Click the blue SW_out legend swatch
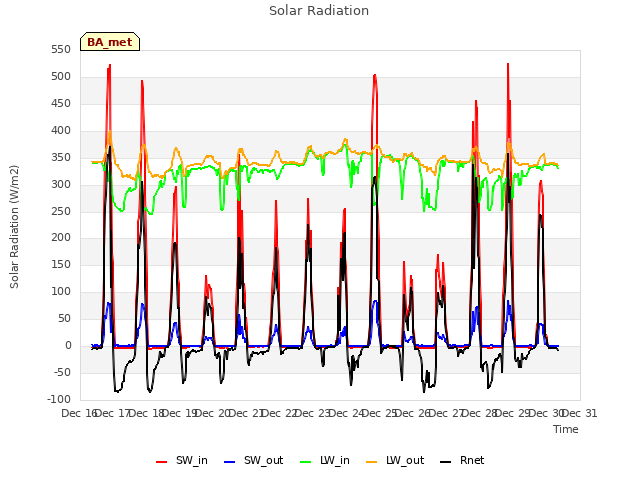Viewport: 640px width, 480px height. (230, 462)
